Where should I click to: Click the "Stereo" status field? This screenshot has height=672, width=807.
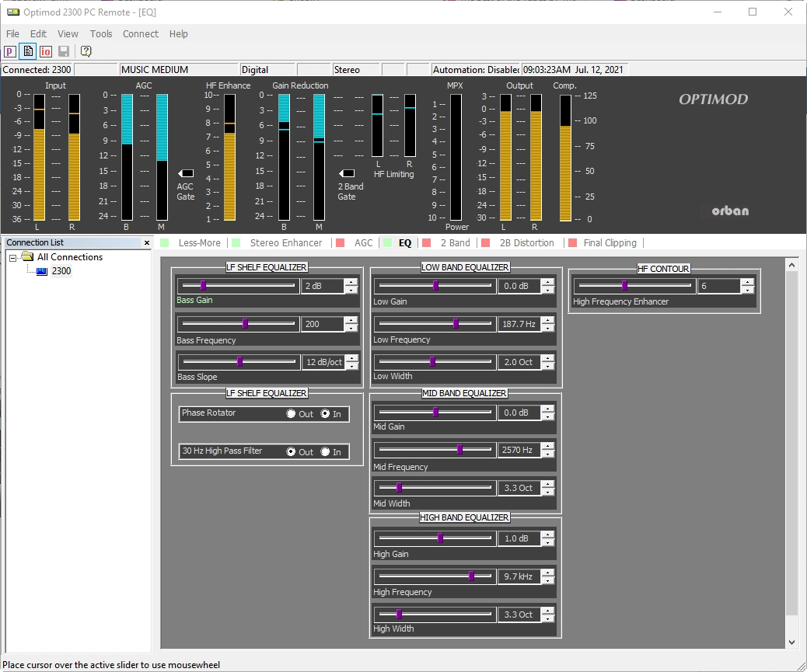(x=355, y=69)
